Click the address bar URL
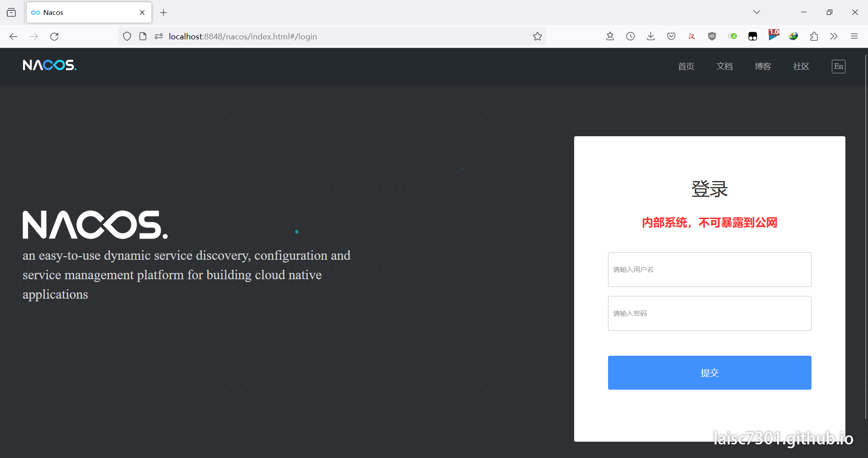This screenshot has width=868, height=458. pos(243,37)
